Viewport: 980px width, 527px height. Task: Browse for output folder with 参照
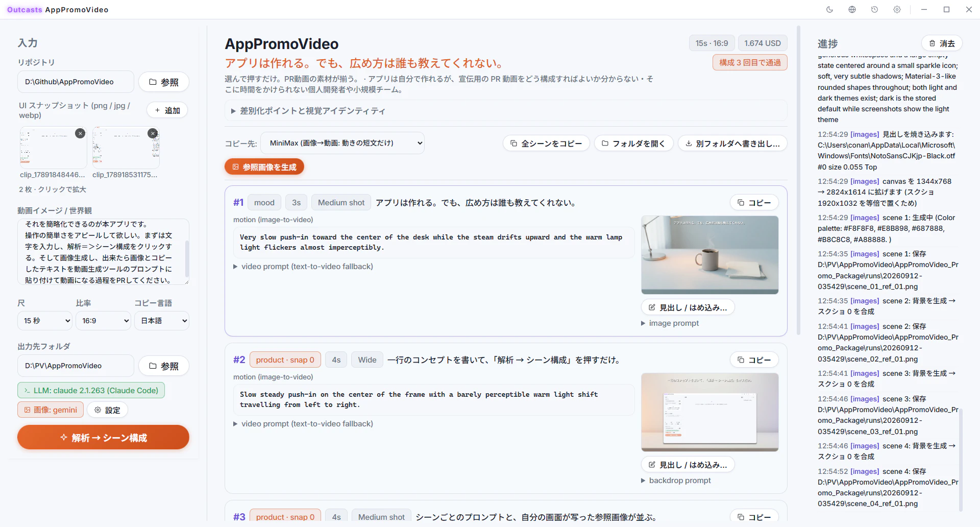point(164,366)
